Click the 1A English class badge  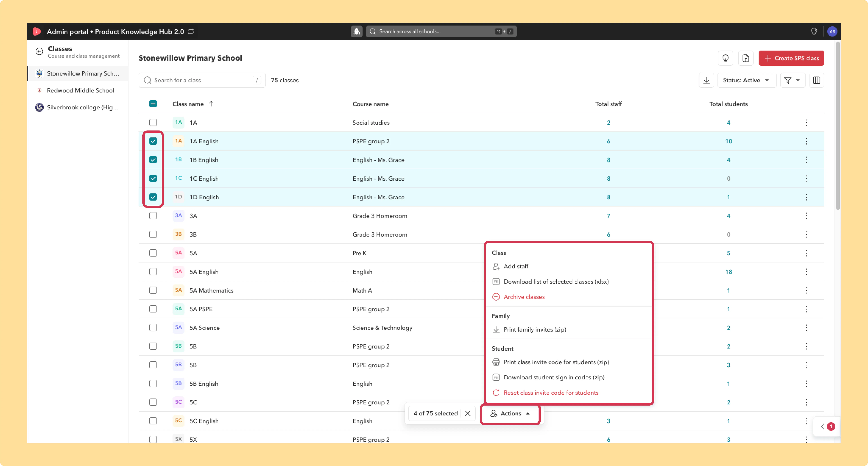[178, 141]
